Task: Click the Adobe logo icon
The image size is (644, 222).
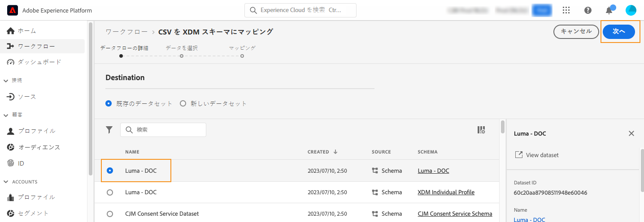Action: [12, 10]
